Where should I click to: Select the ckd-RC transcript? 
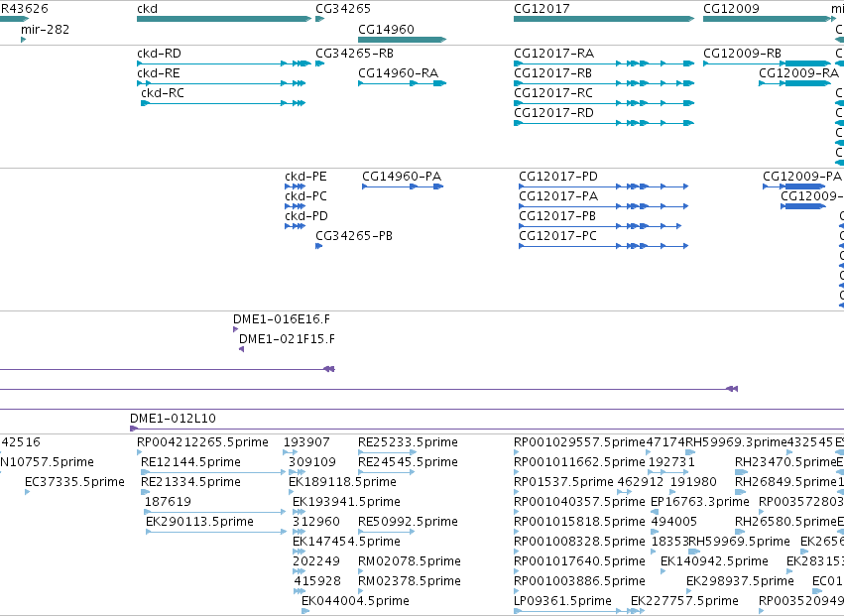[223, 103]
